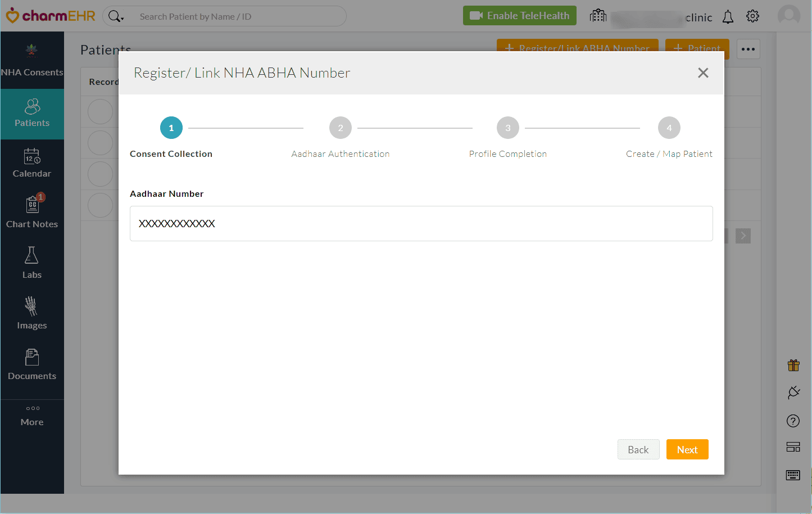Open the help question-mark icon

coord(793,420)
